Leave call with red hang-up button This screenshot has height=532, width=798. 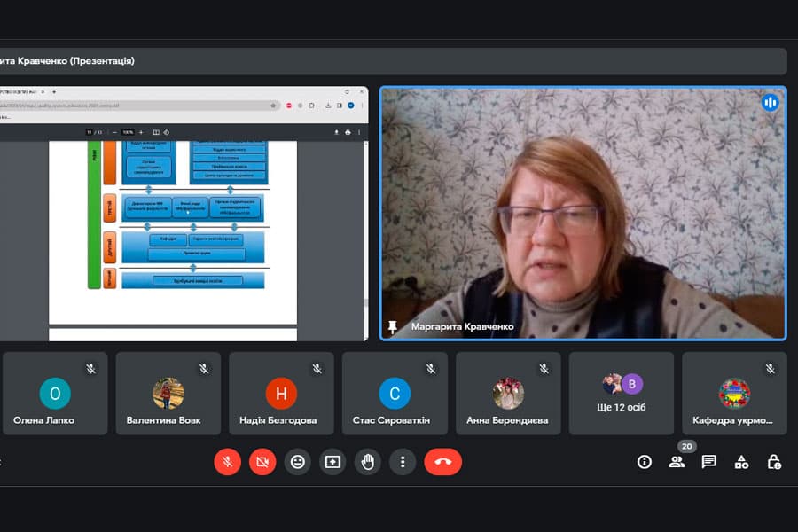(442, 462)
